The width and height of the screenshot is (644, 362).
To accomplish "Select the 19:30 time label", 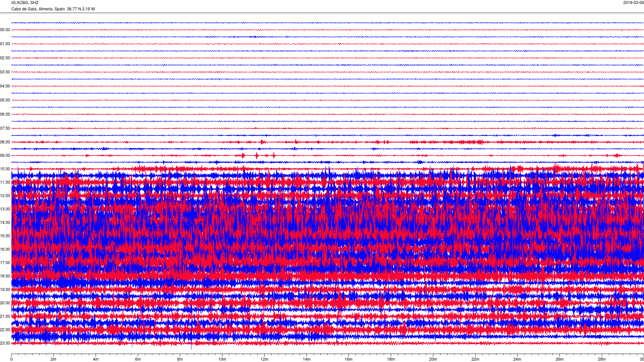I will [5, 290].
